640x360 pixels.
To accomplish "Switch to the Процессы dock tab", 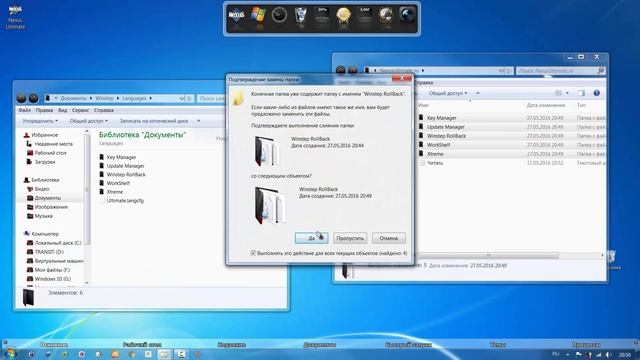I will tap(586, 344).
